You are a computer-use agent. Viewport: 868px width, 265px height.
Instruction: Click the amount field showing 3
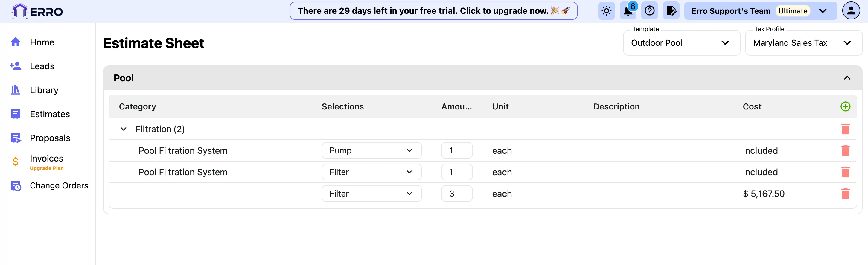pos(456,194)
